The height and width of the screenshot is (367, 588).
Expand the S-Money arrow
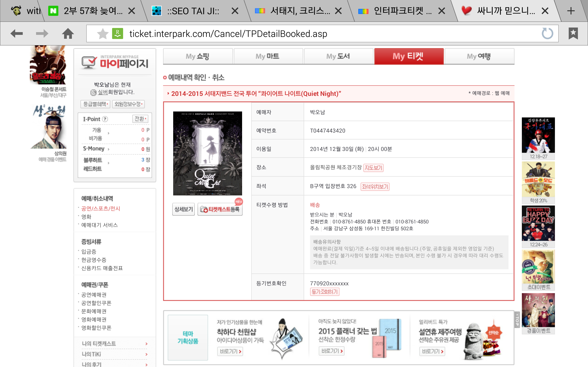point(108,149)
